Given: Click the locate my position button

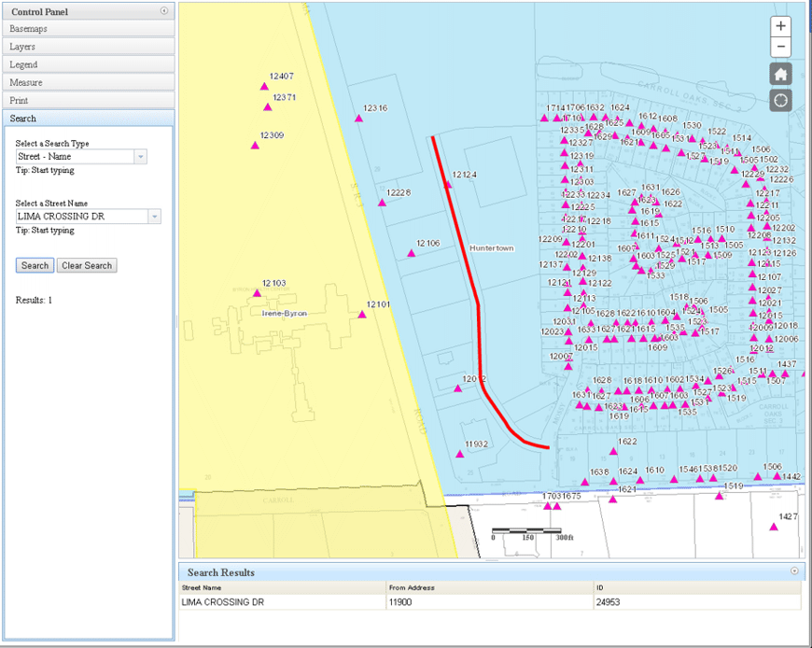Looking at the screenshot, I should coord(780,100).
